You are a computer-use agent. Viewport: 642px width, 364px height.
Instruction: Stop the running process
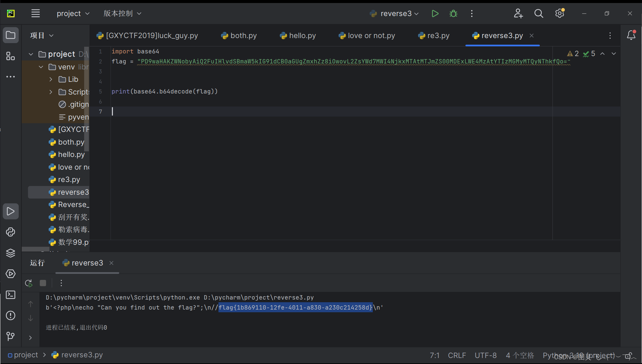tap(43, 283)
